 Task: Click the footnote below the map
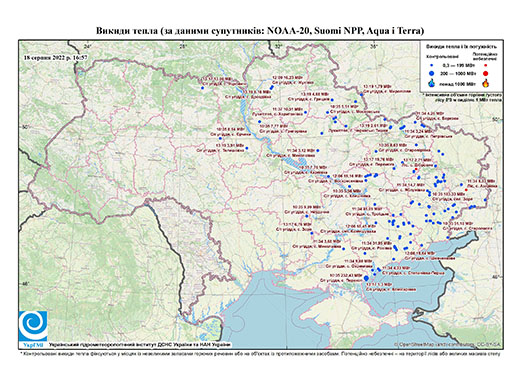tap(260, 353)
